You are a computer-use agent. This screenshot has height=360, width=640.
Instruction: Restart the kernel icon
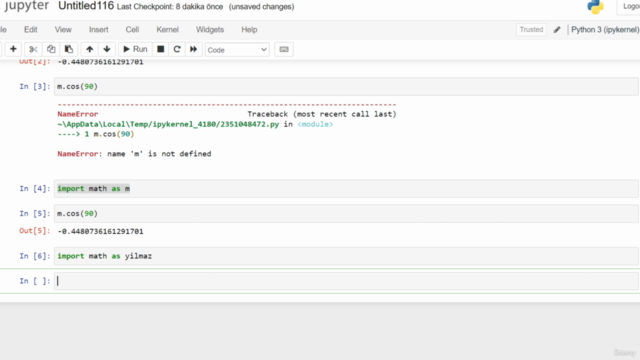tap(177, 49)
